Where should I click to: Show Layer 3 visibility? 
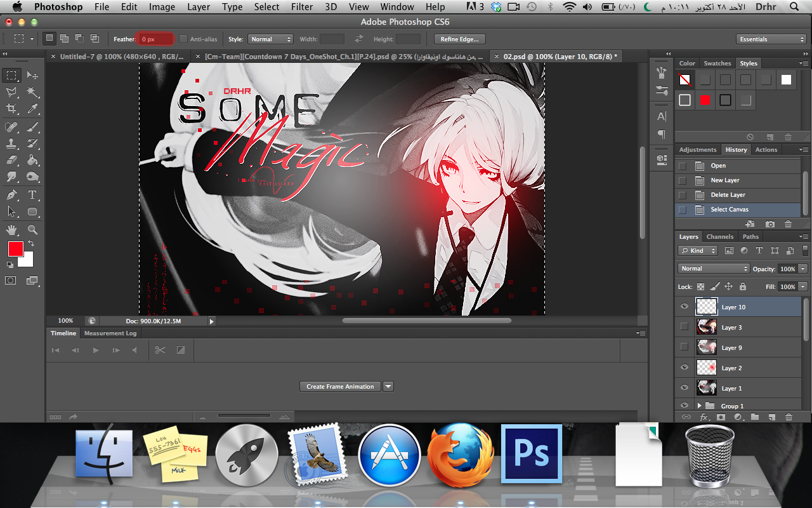click(684, 327)
